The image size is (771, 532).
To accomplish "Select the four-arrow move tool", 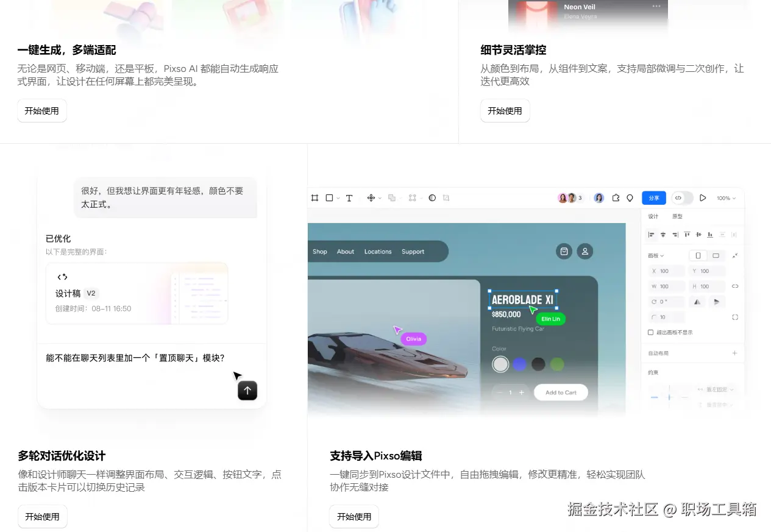I will tap(371, 198).
